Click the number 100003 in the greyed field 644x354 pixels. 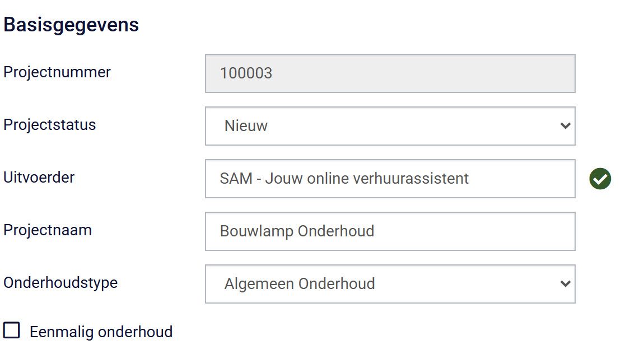tap(246, 73)
